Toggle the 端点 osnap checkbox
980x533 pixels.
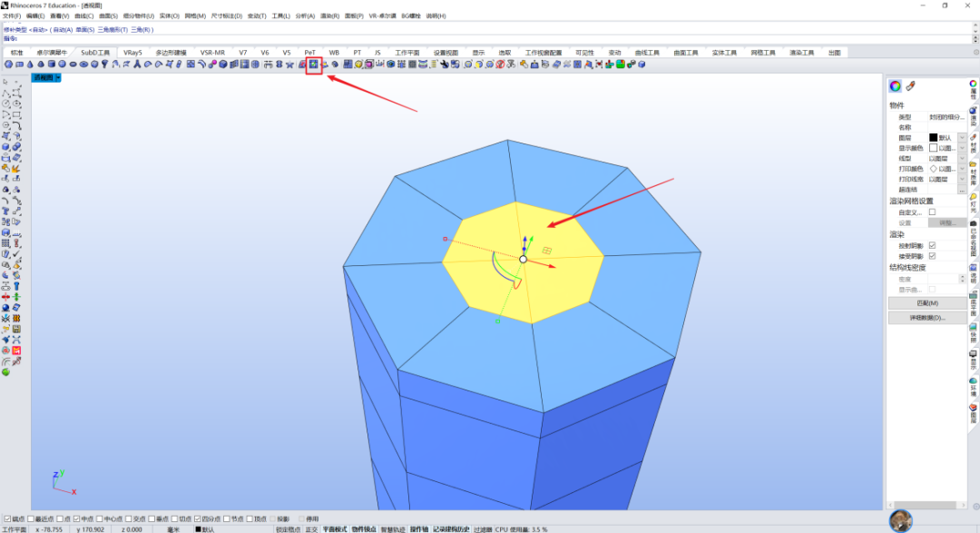(x=7, y=518)
